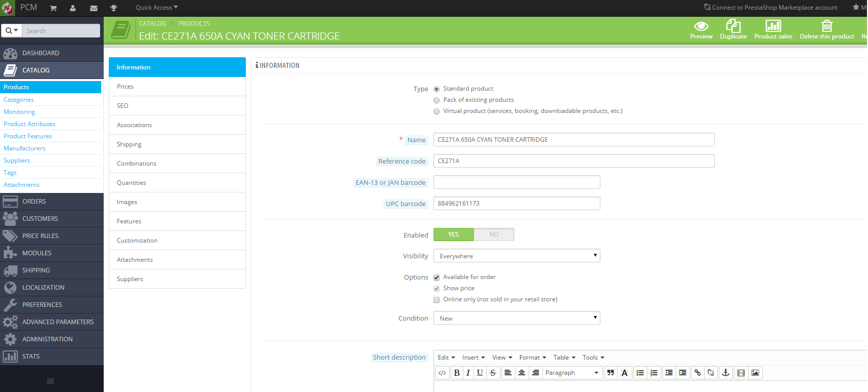
Task: Select Pack of existing products type
Action: tap(437, 100)
